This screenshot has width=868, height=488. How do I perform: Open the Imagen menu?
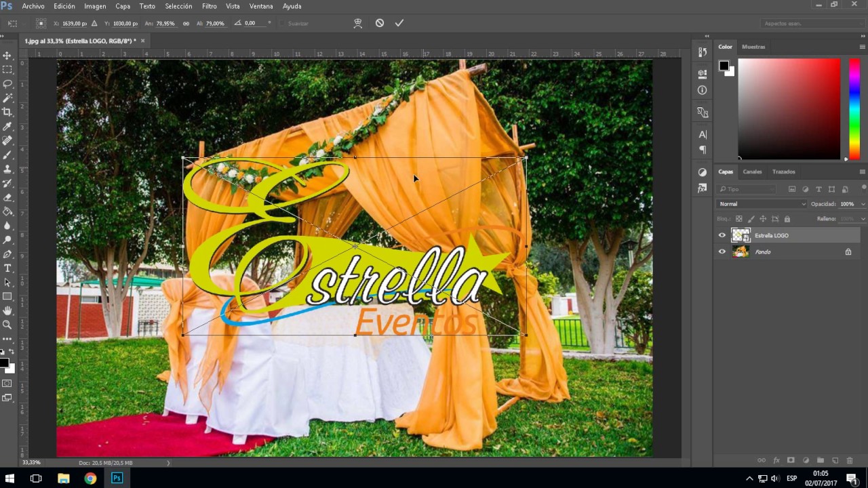(95, 6)
